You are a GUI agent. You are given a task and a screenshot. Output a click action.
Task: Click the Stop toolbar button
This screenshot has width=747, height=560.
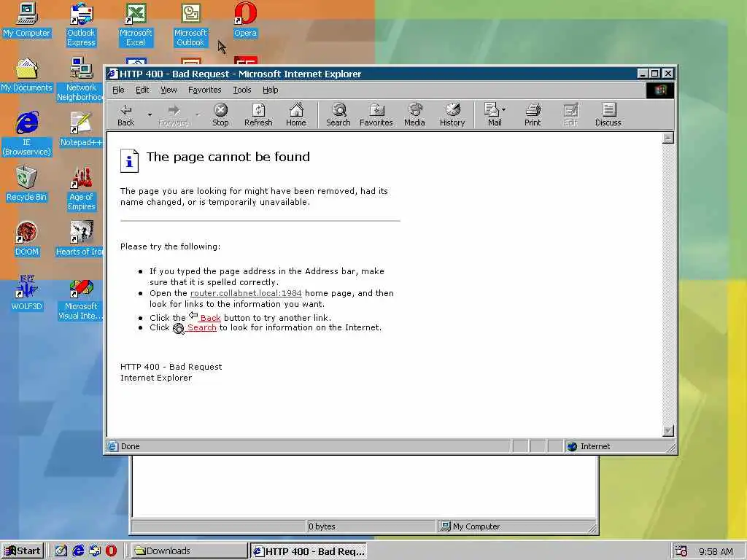tap(220, 115)
